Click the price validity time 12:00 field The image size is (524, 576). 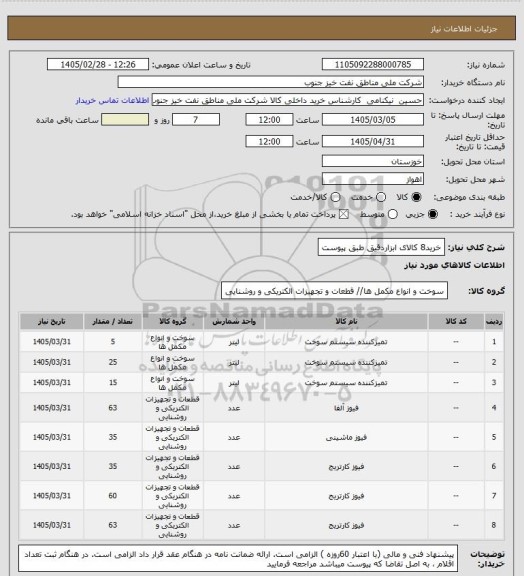tap(269, 141)
